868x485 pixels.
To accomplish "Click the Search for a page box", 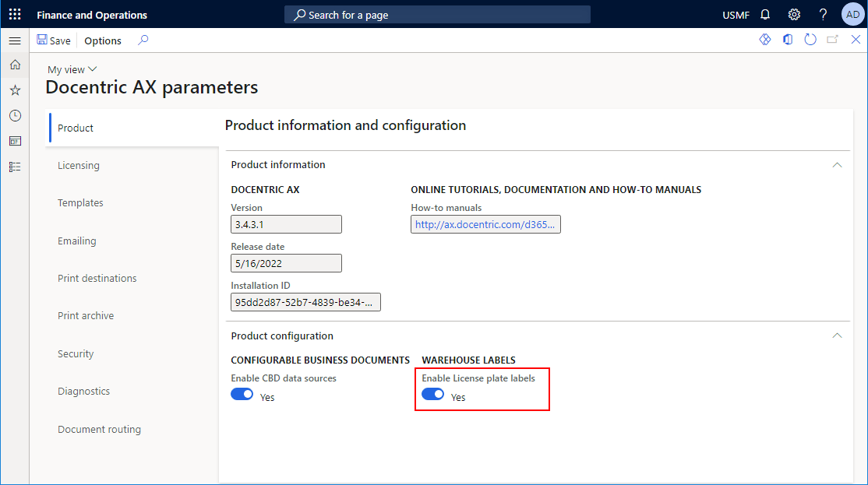I will (x=437, y=15).
